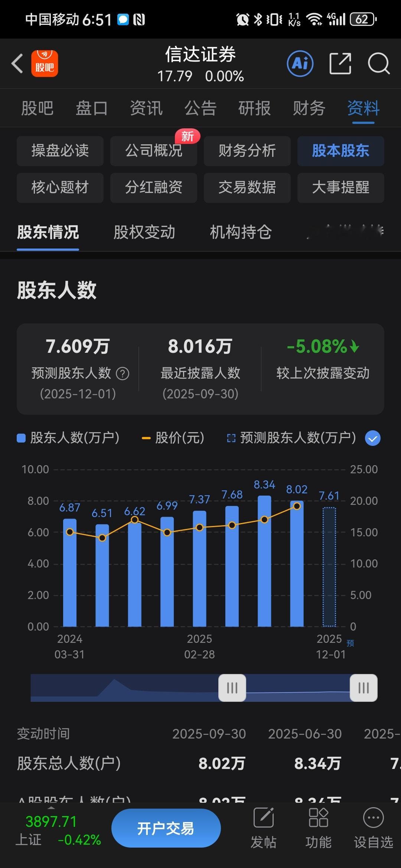Viewport: 401px width, 868px height.
Task: Switch to the 公告 tab
Action: 200,108
